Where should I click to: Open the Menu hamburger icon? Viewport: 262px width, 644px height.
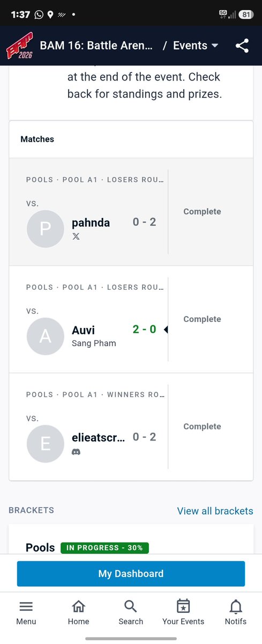(x=26, y=607)
